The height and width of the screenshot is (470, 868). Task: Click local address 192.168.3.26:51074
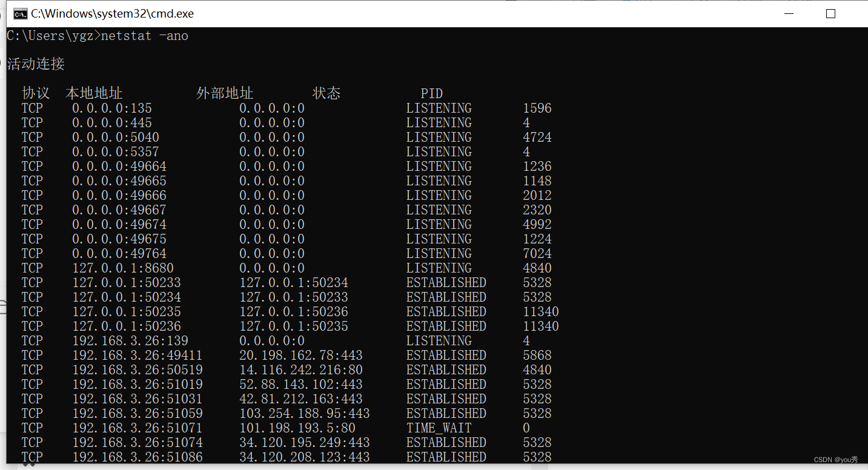coord(137,443)
